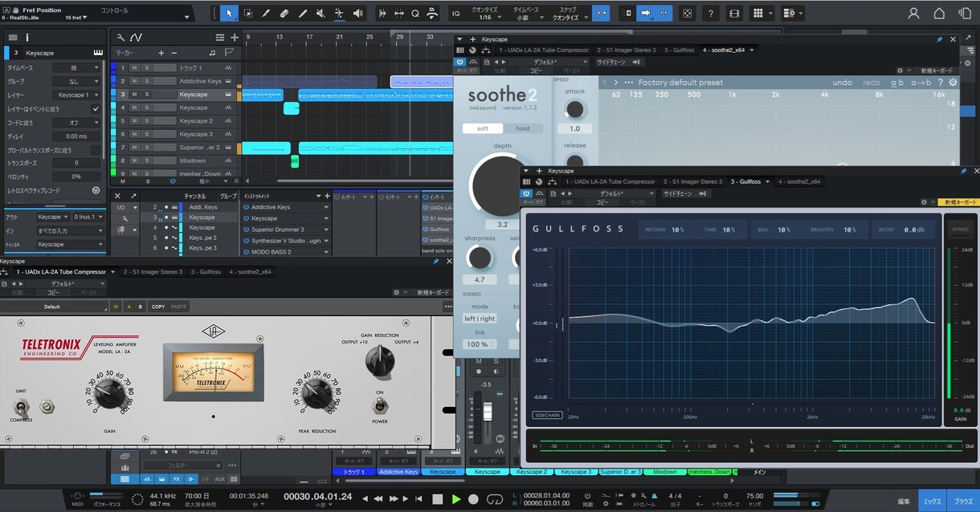
Task: Show automation curve icon above track list
Action: (x=136, y=37)
